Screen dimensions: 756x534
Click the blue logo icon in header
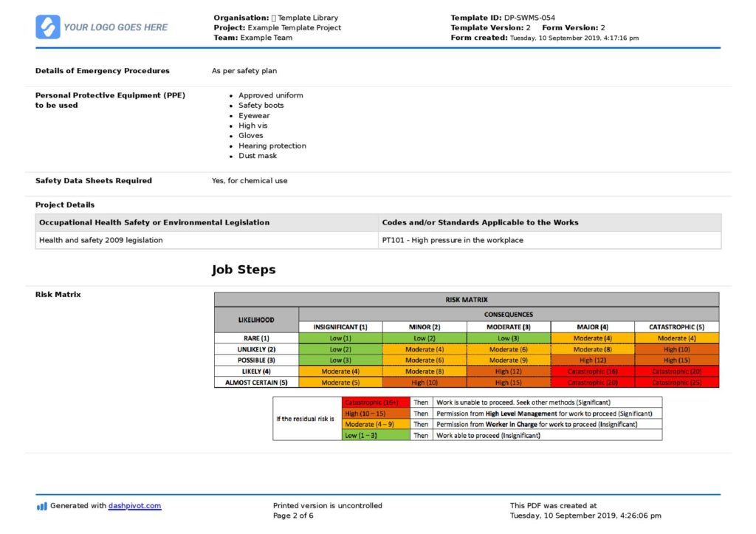(x=48, y=27)
